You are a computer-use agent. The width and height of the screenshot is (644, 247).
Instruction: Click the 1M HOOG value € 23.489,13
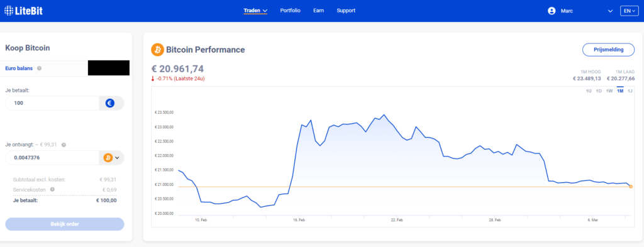point(587,79)
